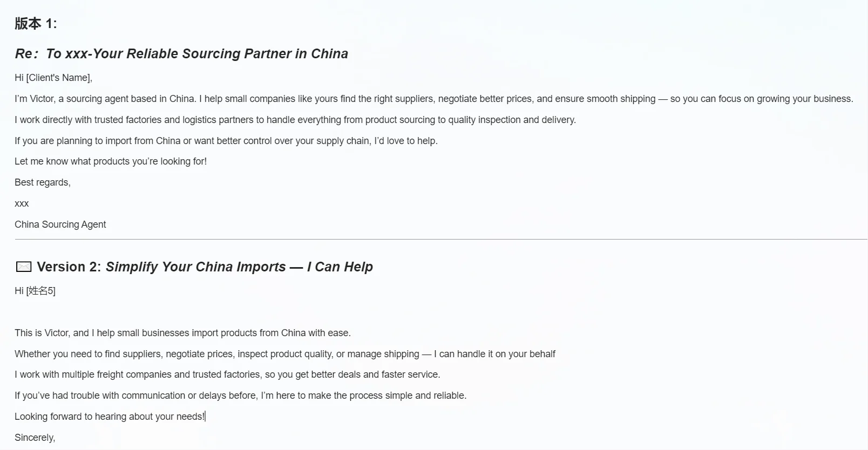The image size is (868, 450).
Task: Click the empty line below Hi [姓名5]
Action: [216, 312]
